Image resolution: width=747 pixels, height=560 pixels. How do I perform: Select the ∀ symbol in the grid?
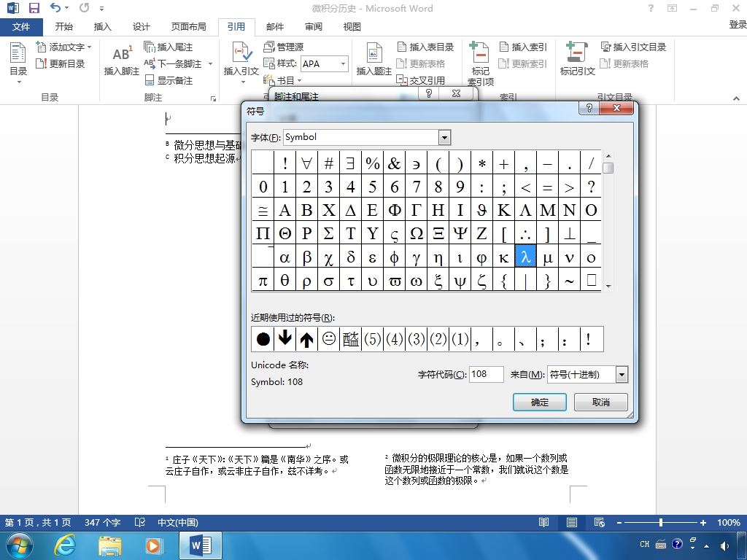click(306, 163)
